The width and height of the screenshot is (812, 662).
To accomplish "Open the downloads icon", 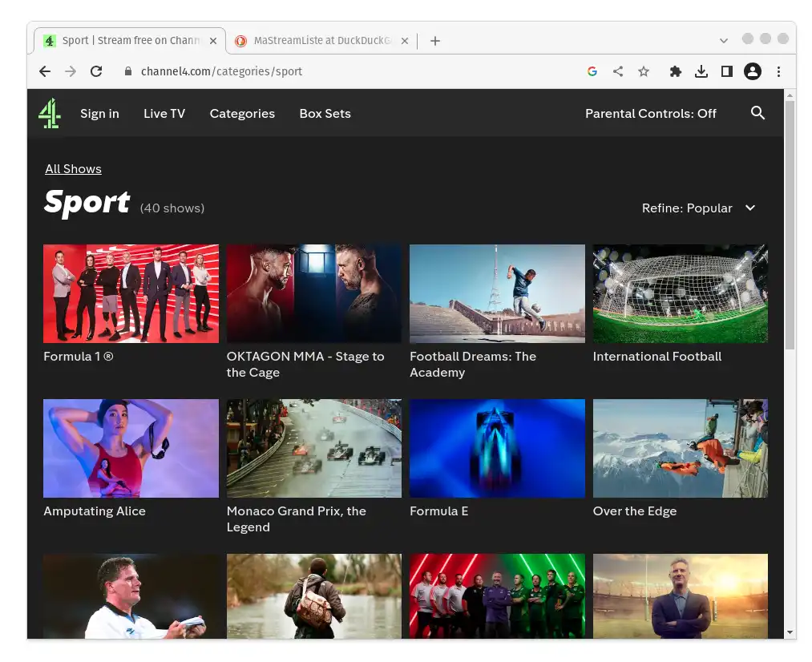I will (x=701, y=71).
